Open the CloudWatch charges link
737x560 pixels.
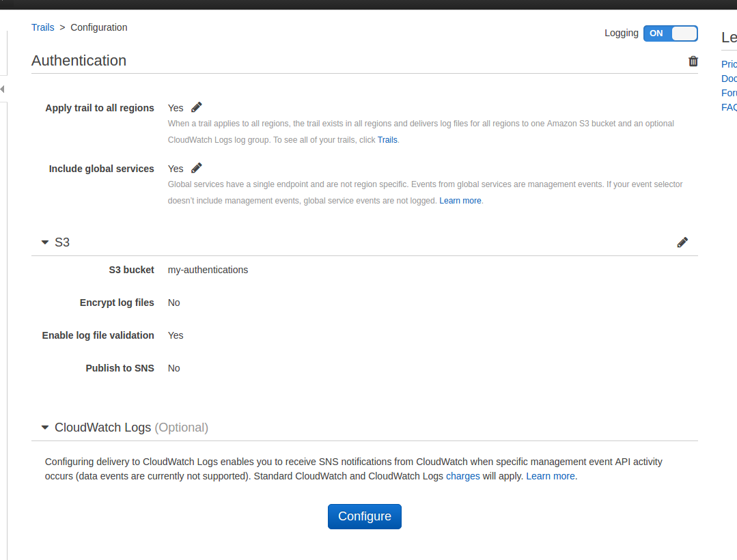tap(462, 476)
